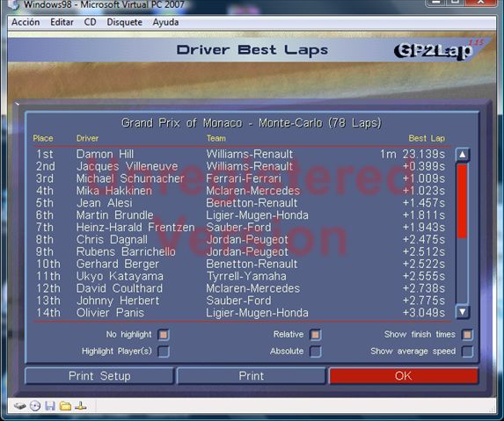Select the Johnny Herbert row
Viewport: 504px width, 421px height.
pyautogui.click(x=240, y=301)
